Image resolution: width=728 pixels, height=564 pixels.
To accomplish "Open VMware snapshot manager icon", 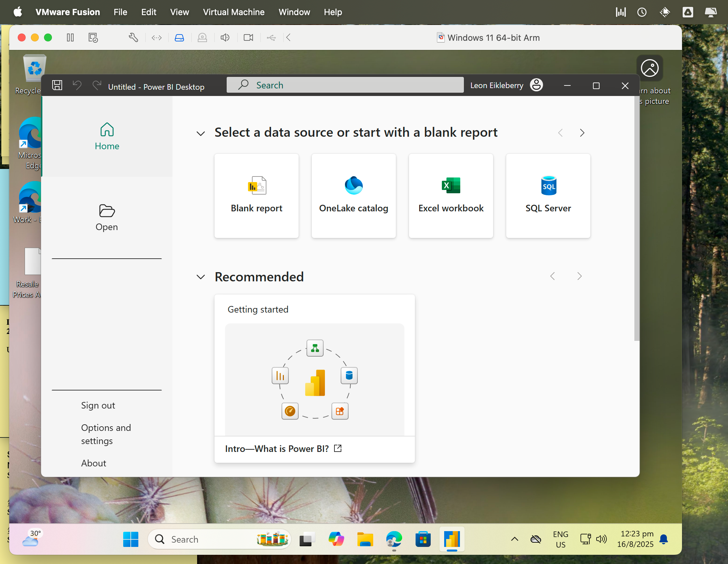I will click(x=93, y=37).
